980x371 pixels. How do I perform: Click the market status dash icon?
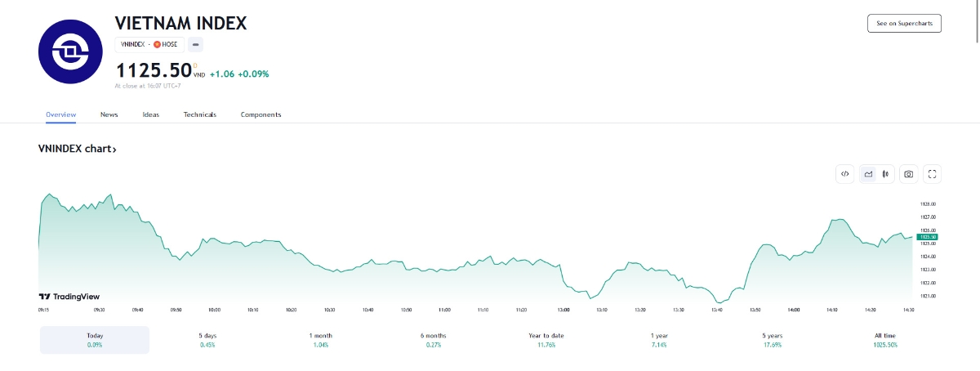pos(195,44)
